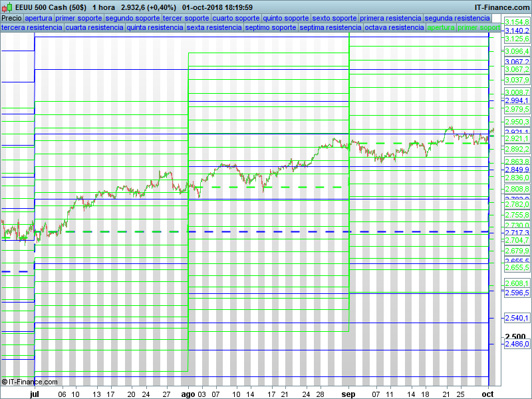Click the 2.755,8 price label

(x=517, y=215)
